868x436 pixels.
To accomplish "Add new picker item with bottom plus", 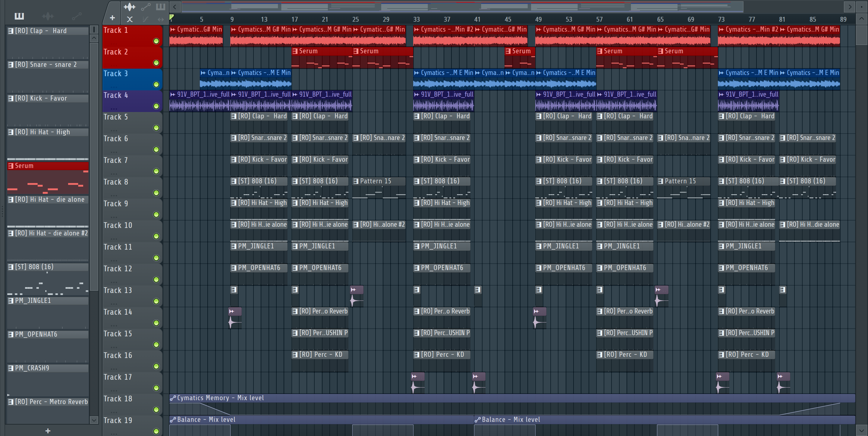I will 48,431.
